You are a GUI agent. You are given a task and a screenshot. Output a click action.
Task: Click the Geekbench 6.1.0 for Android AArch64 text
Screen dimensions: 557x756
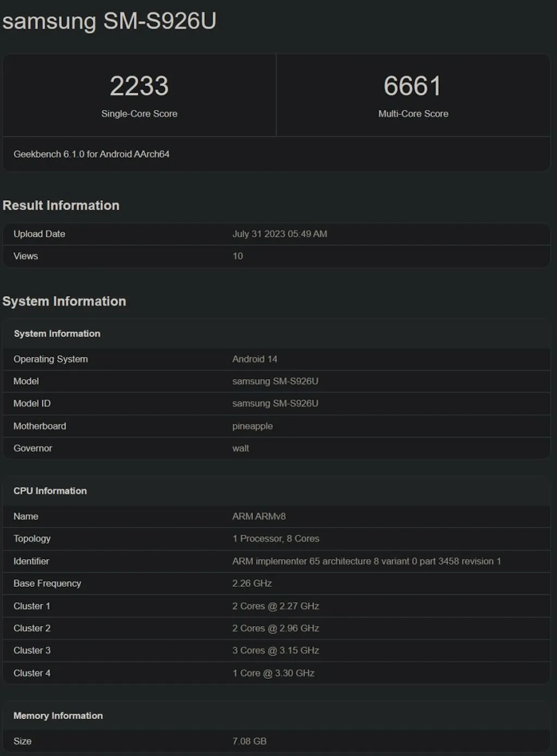91,154
